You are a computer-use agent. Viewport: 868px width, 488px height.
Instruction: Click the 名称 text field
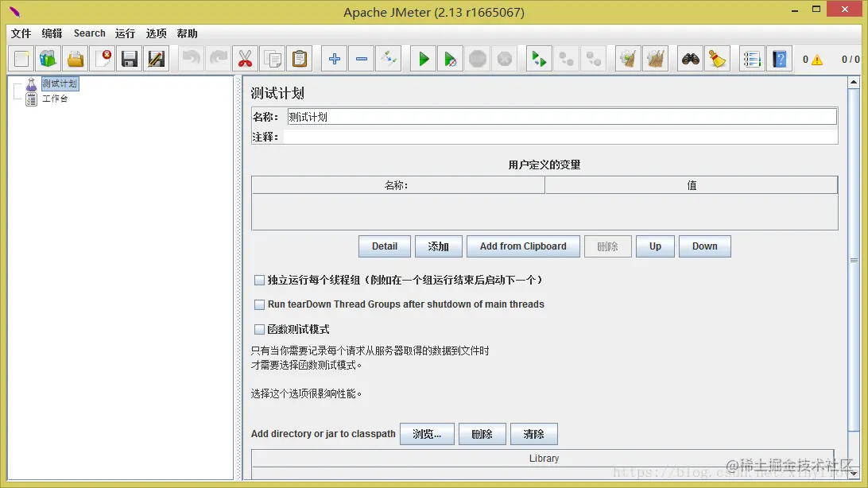click(x=562, y=117)
